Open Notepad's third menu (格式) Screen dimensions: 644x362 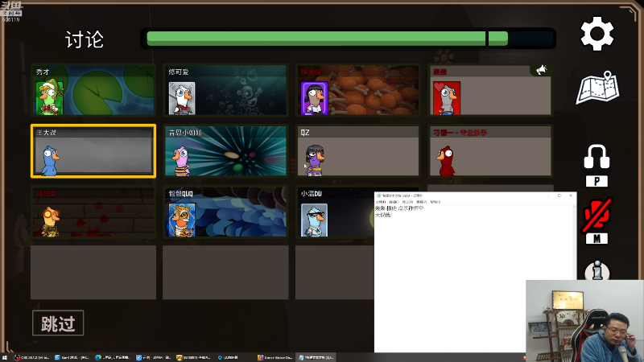coord(407,202)
